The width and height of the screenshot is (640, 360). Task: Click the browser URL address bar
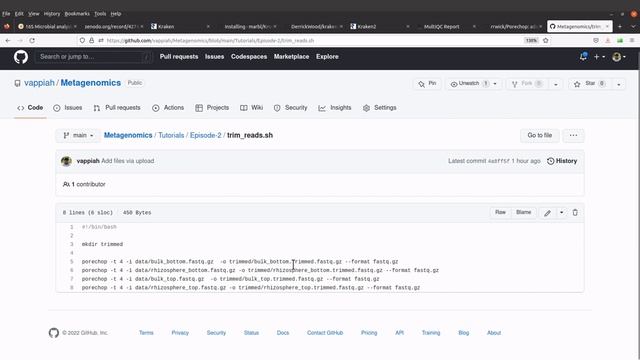click(314, 40)
